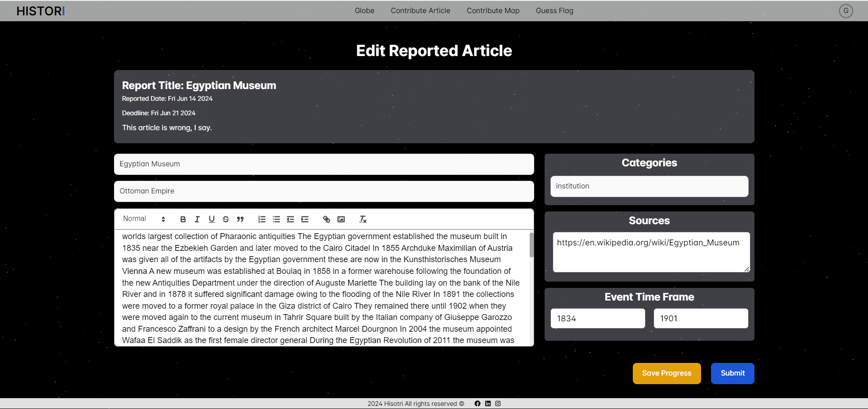Click the article body scrollbar
The height and width of the screenshot is (409, 868).
(531, 245)
